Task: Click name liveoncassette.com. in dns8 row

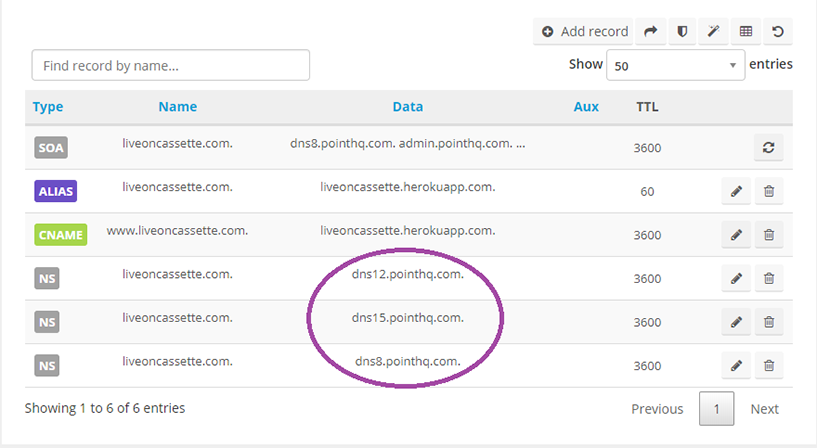Action: coord(177,362)
